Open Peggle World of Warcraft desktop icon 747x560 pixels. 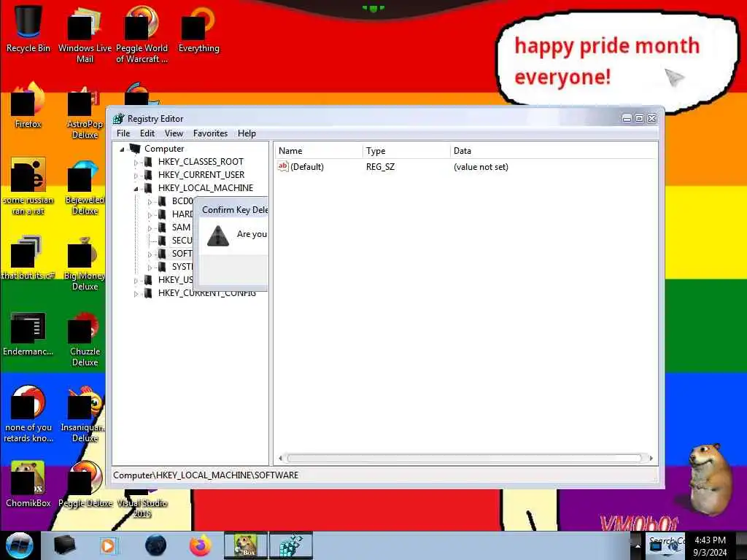pos(142,34)
